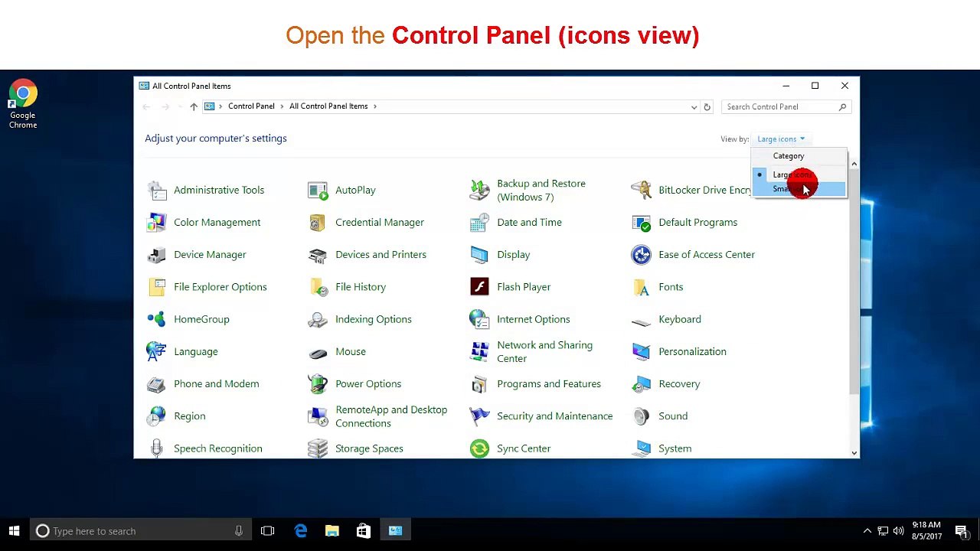Choose Large icons in View by menu
The height and width of the screenshot is (551, 980).
[x=799, y=174]
